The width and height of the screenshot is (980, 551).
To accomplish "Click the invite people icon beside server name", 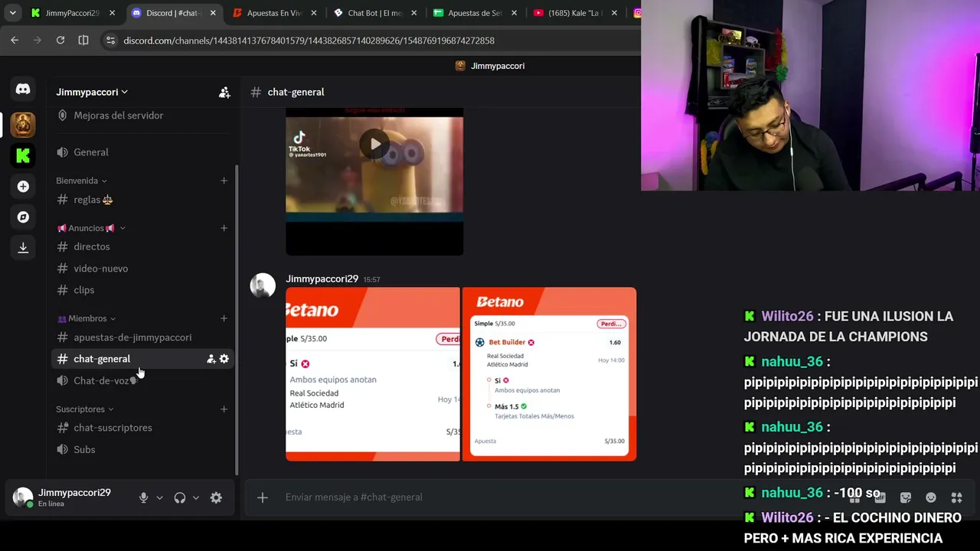I will click(224, 92).
